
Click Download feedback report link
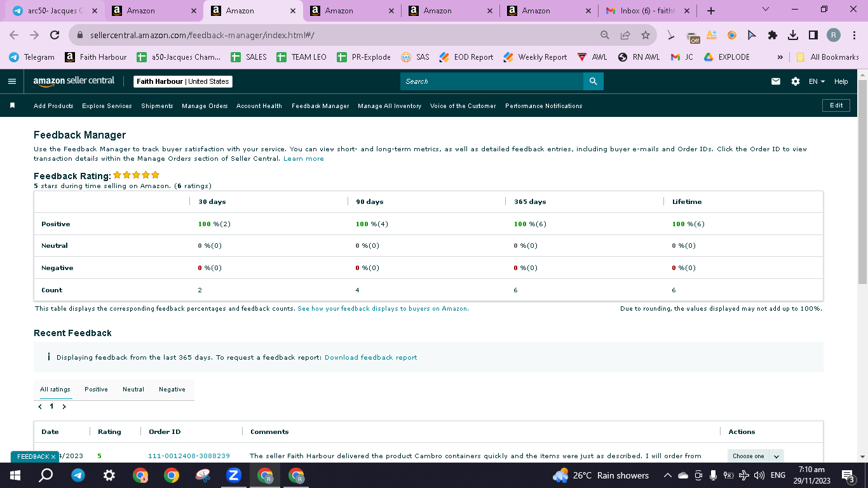click(x=371, y=358)
